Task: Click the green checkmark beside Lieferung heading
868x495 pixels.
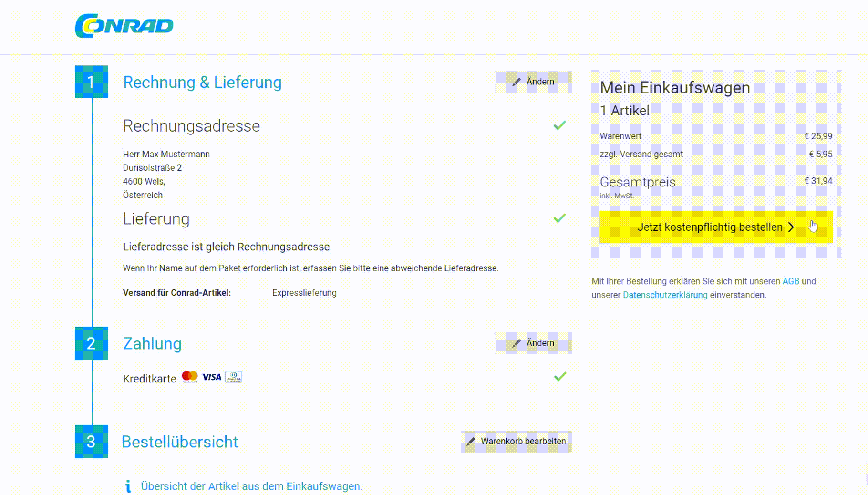Action: coord(559,218)
